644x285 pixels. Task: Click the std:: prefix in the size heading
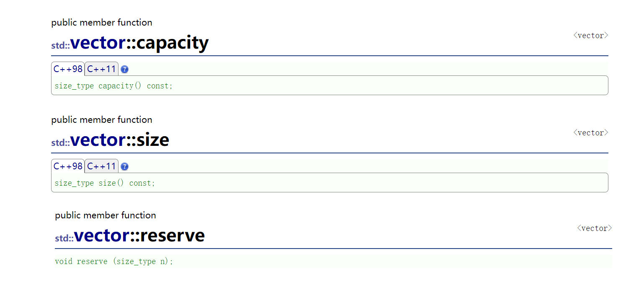click(x=60, y=143)
